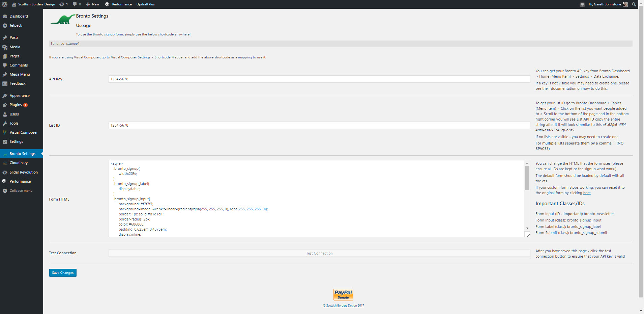
Task: Click the Media icon in sidebar
Action: [x=5, y=47]
